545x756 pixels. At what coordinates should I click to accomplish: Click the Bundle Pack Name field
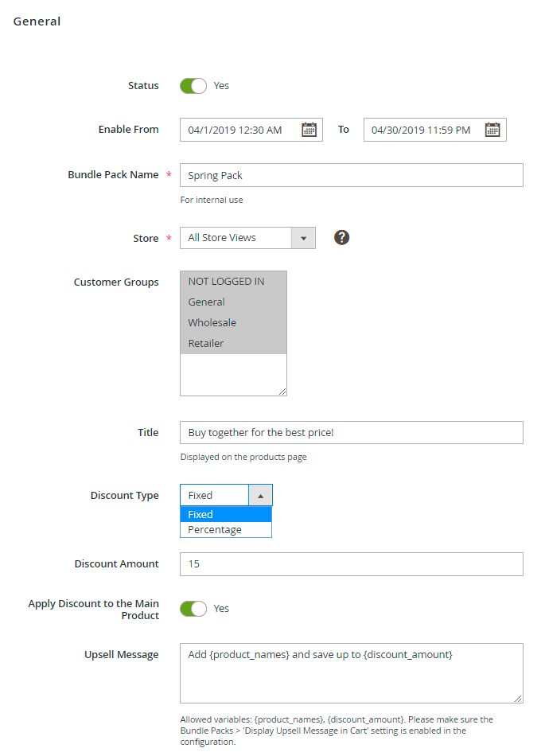coord(352,176)
